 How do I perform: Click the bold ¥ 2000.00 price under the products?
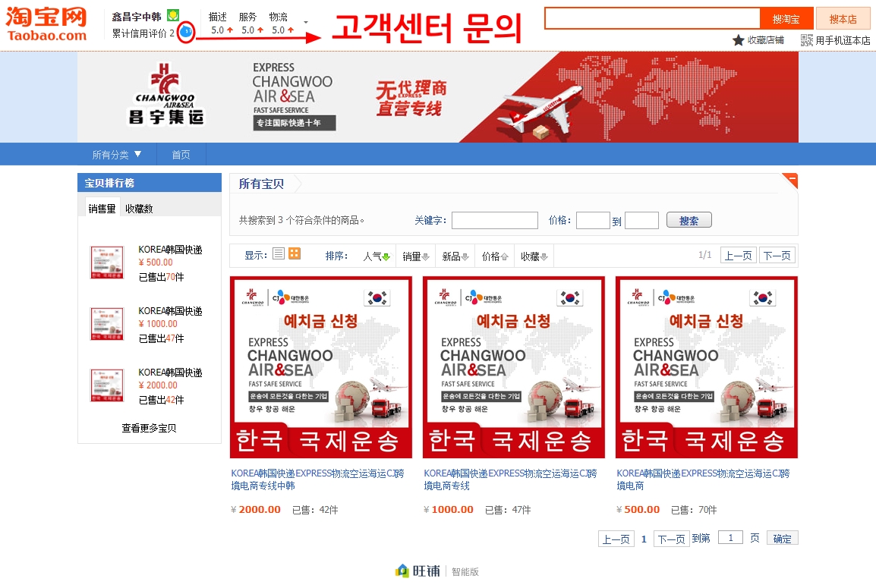pos(256,509)
